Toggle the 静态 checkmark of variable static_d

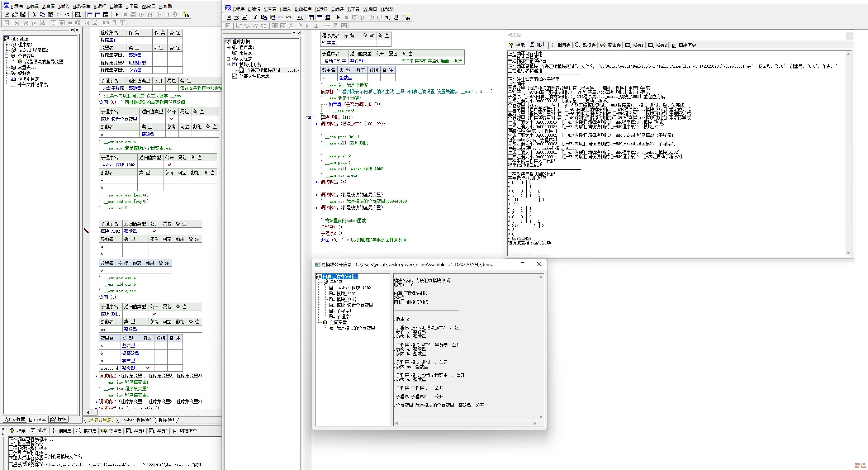pyautogui.click(x=148, y=368)
